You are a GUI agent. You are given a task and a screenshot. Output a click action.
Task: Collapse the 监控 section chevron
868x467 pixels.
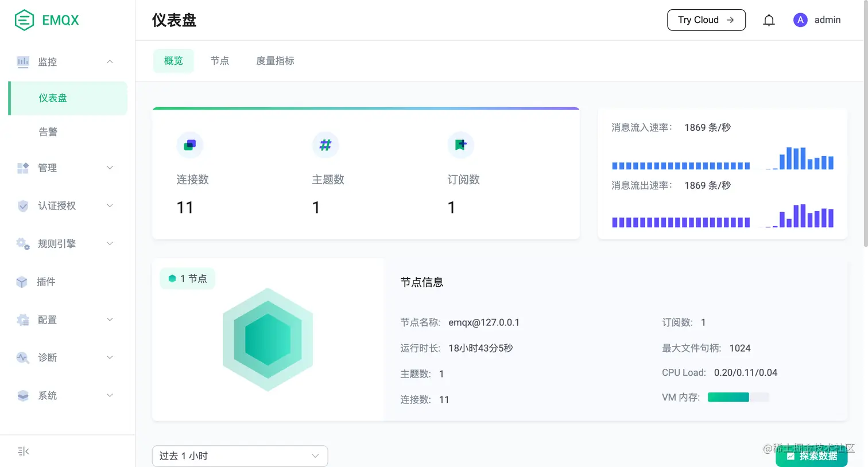pyautogui.click(x=110, y=61)
